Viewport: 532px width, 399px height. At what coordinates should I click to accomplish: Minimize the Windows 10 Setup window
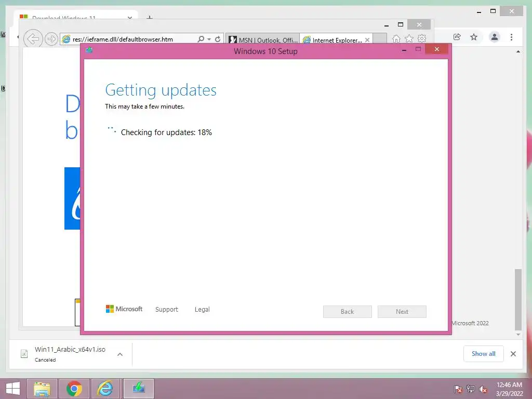pyautogui.click(x=404, y=50)
